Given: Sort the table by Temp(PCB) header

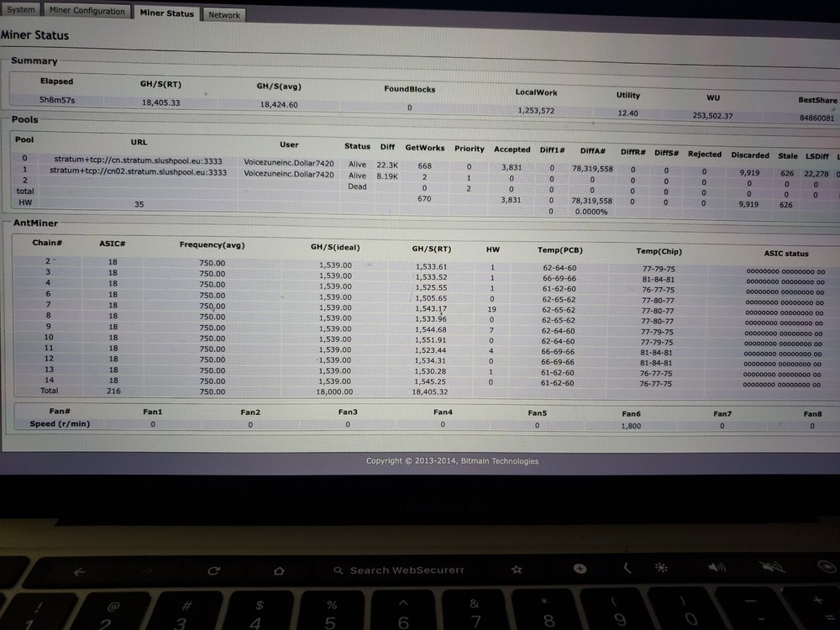Looking at the screenshot, I should 561,249.
